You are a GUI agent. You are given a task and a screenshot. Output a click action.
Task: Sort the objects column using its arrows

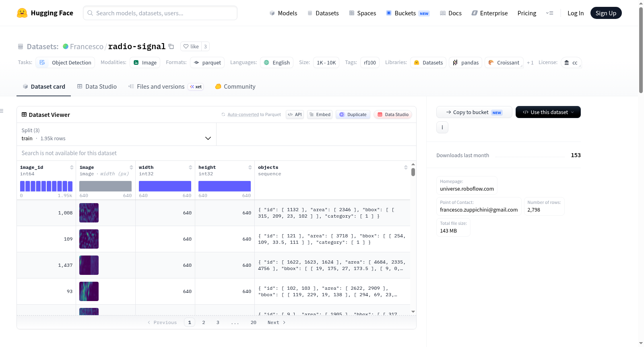406,167
